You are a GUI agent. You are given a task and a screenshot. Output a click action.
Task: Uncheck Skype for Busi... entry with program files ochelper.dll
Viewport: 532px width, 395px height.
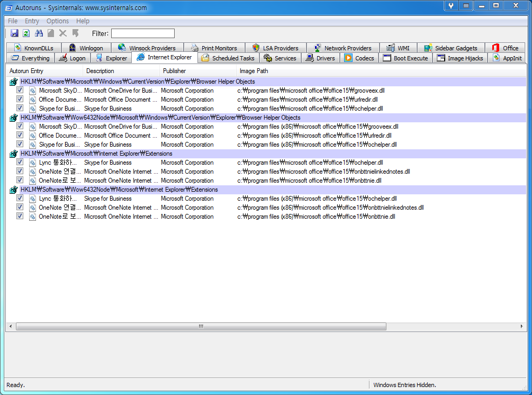20,108
